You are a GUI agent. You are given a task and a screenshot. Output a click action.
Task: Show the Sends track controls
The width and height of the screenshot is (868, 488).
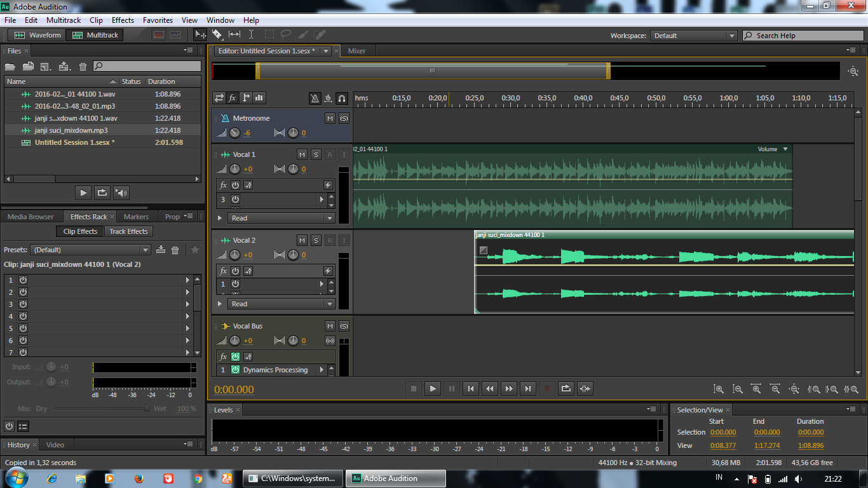tap(246, 98)
